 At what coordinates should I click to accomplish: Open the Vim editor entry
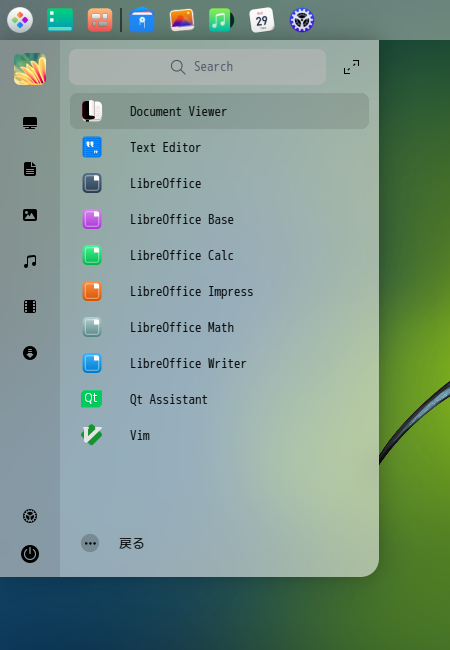(219, 435)
